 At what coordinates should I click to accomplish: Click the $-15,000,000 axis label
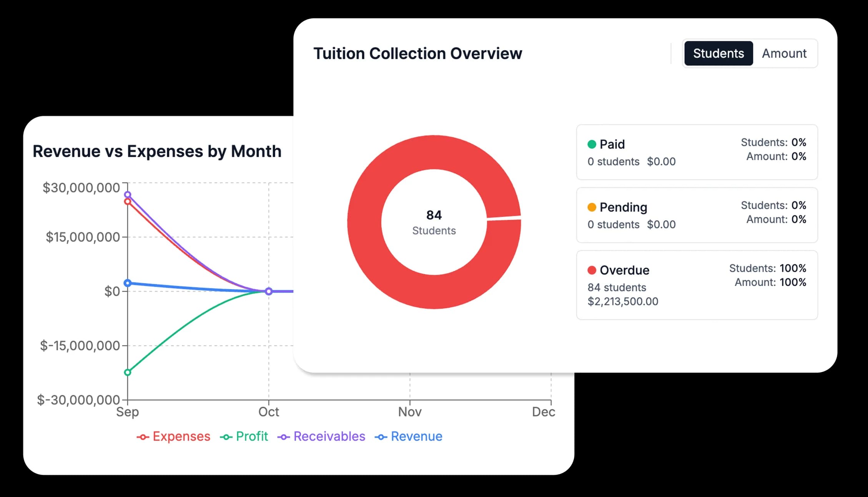coord(80,346)
